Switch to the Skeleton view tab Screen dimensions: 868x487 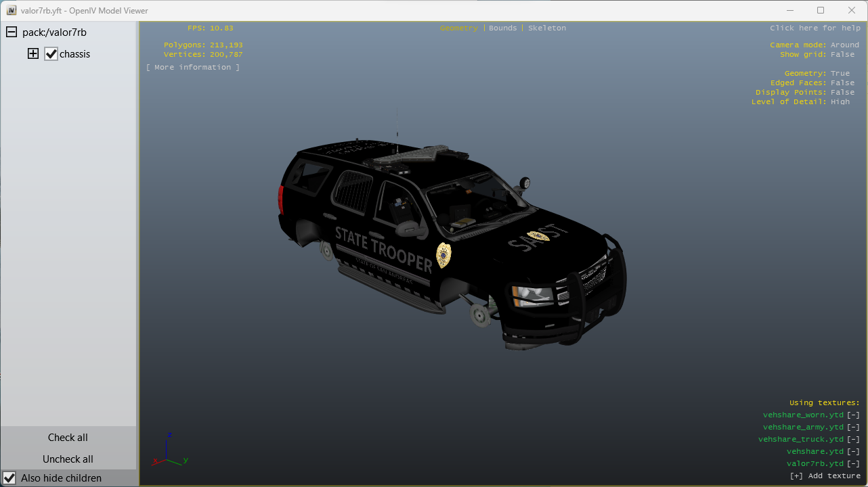coord(547,28)
